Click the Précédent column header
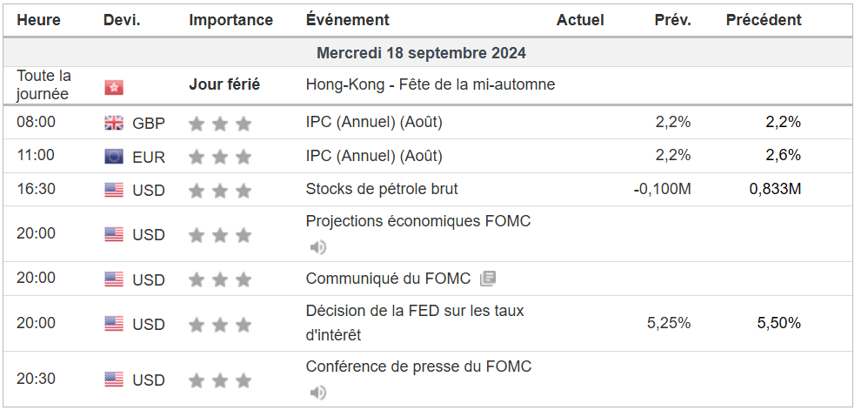Image resolution: width=868 pixels, height=417 pixels. [764, 20]
